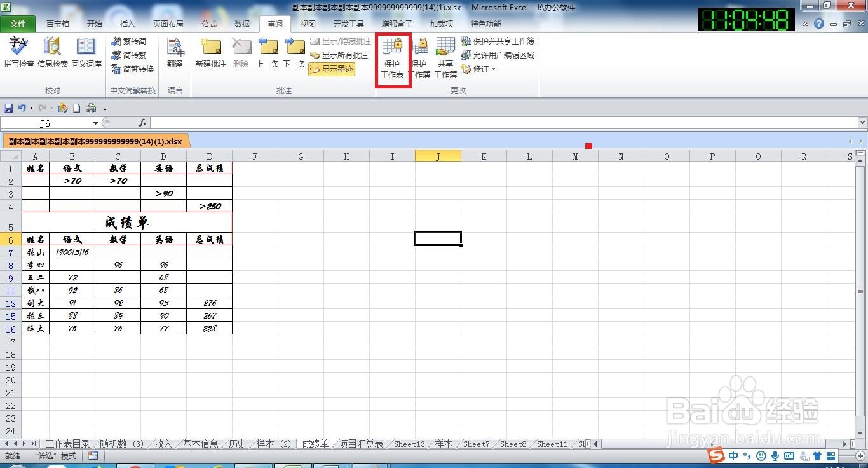
Task: Switch to 项目汇总表 sheet tab
Action: [361, 444]
